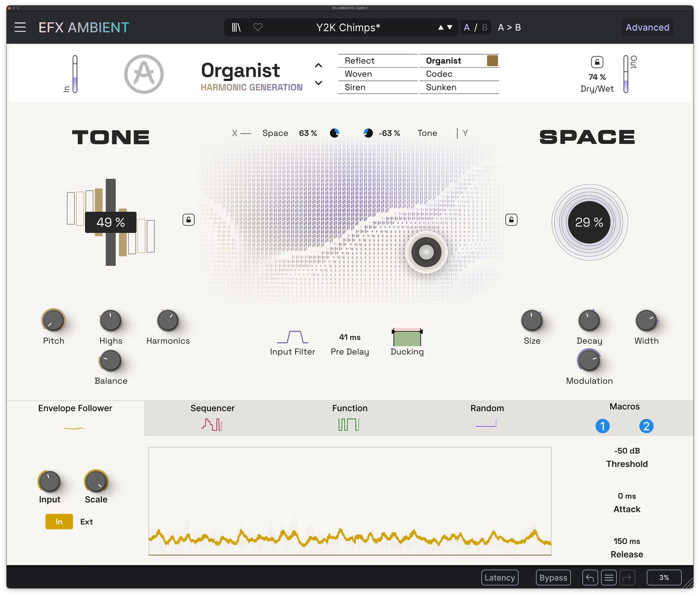Click the undo arrow icon
700x596 pixels.
590,577
